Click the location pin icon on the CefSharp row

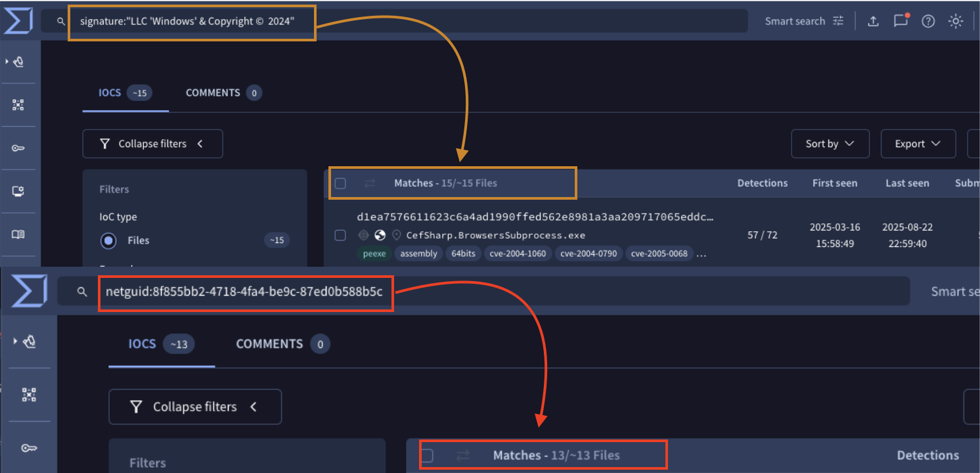click(396, 235)
